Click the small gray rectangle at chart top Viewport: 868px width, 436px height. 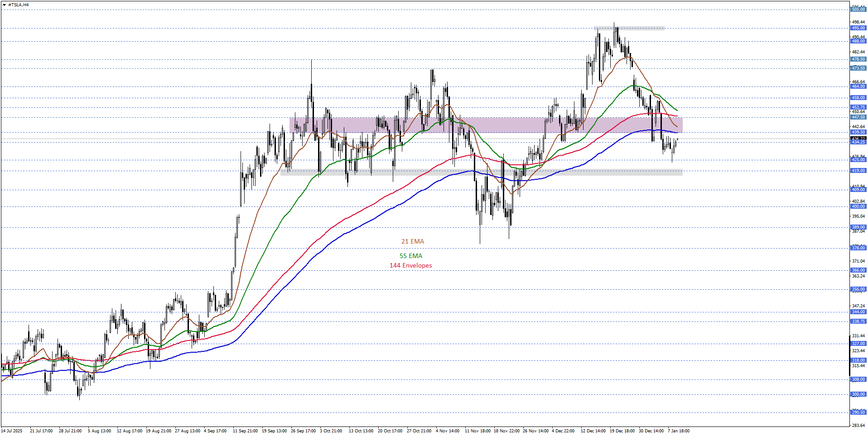629,29
